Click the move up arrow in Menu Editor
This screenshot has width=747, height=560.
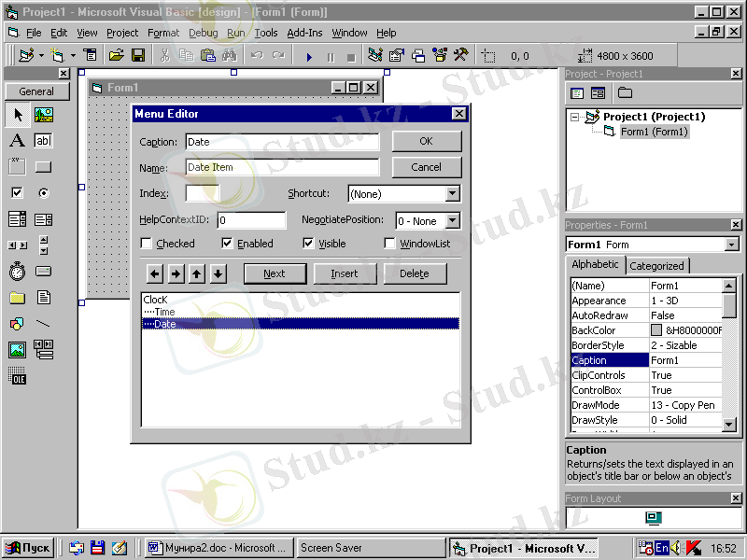pyautogui.click(x=197, y=273)
